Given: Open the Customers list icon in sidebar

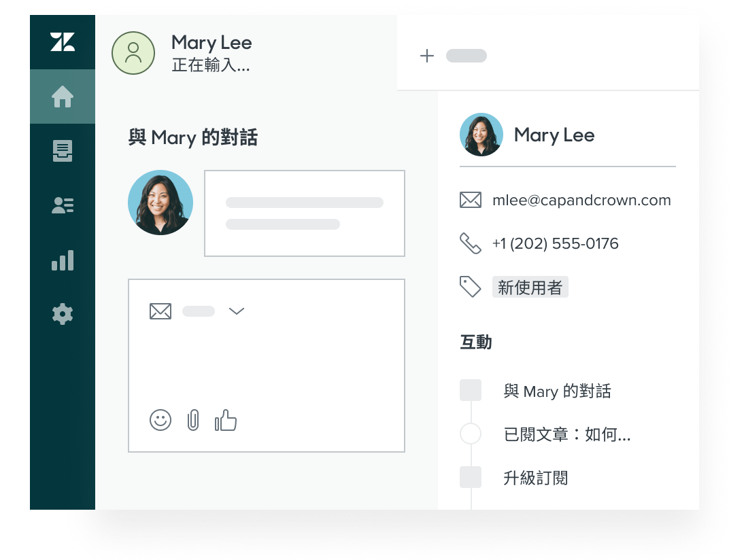Looking at the screenshot, I should tap(63, 205).
